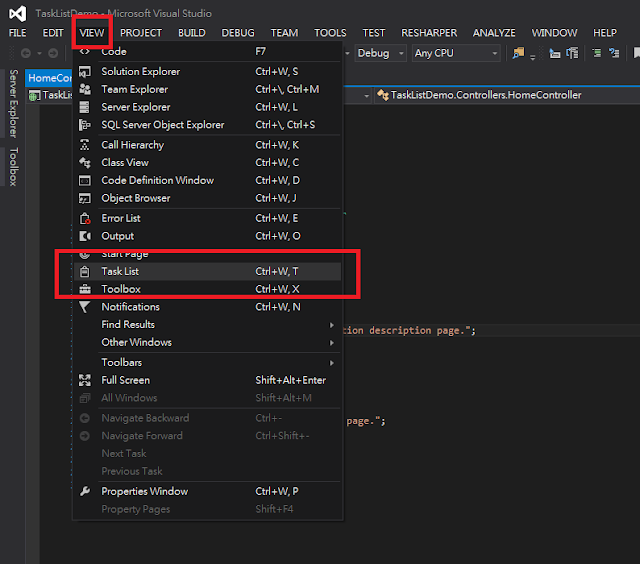Choose Class View menu entry
Image resolution: width=640 pixels, height=564 pixels.
click(207, 163)
